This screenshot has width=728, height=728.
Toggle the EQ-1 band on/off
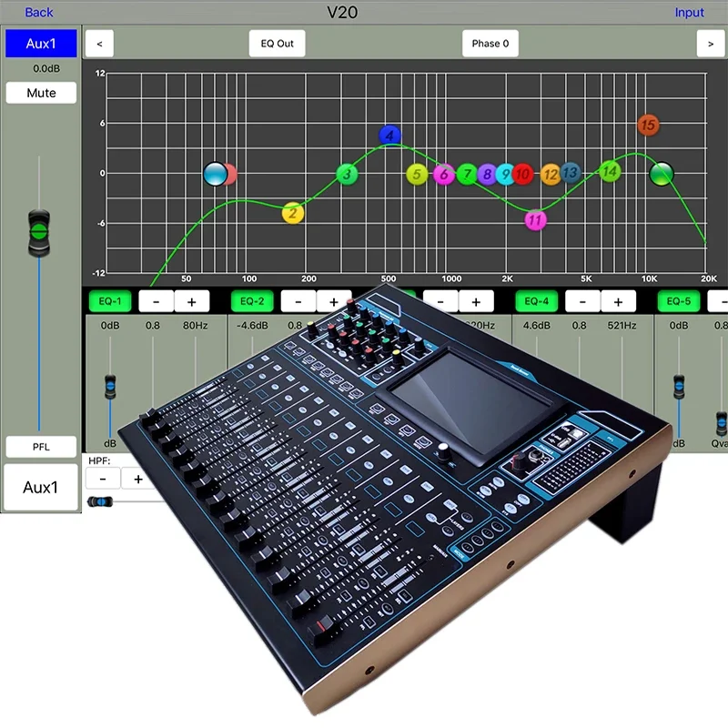(x=110, y=301)
